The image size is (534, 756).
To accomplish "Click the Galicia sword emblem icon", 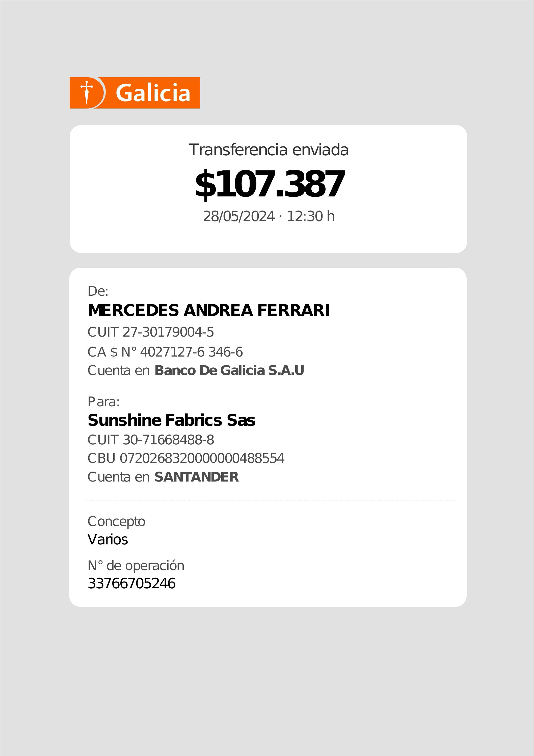I will tap(87, 92).
